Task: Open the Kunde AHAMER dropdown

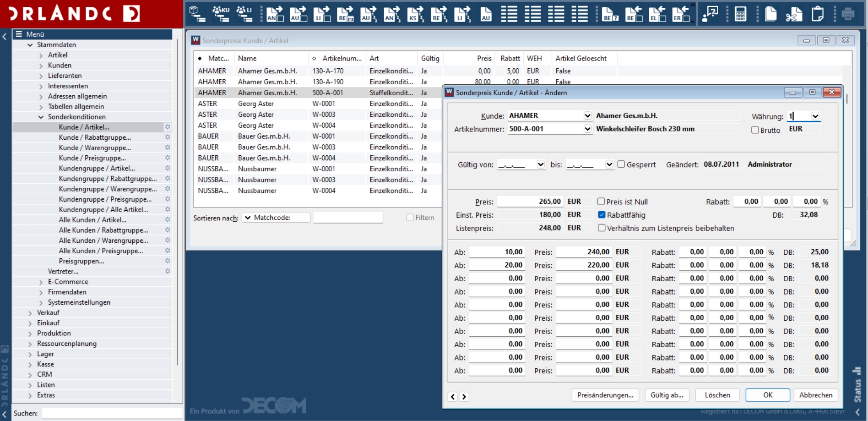Action: point(587,116)
